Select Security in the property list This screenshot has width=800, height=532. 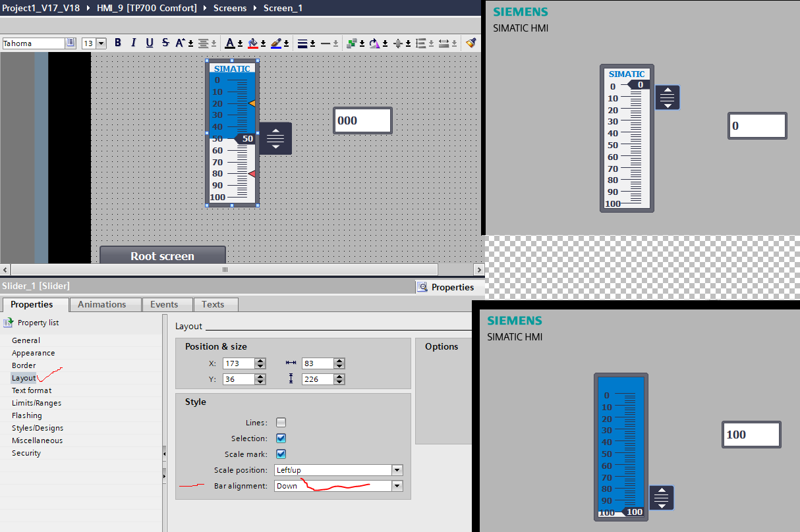(x=26, y=453)
